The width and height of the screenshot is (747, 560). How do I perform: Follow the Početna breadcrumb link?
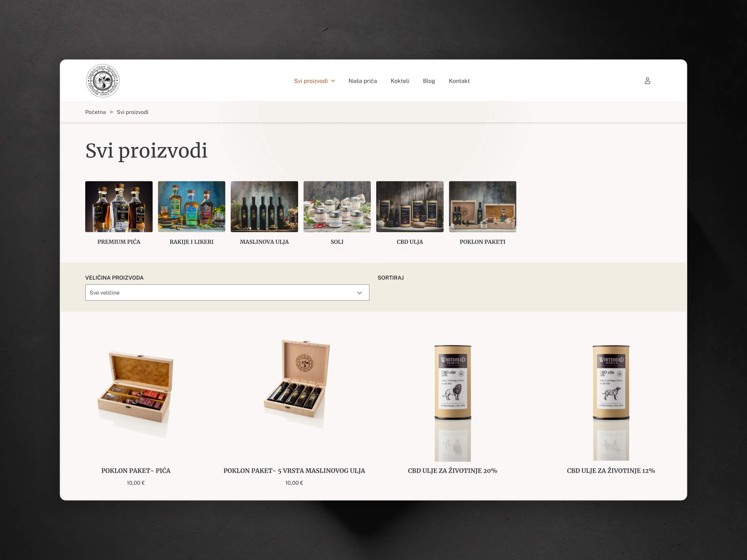tap(95, 112)
